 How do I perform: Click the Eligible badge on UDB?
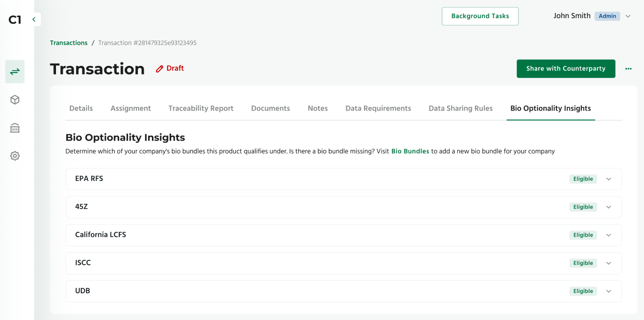coord(583,291)
